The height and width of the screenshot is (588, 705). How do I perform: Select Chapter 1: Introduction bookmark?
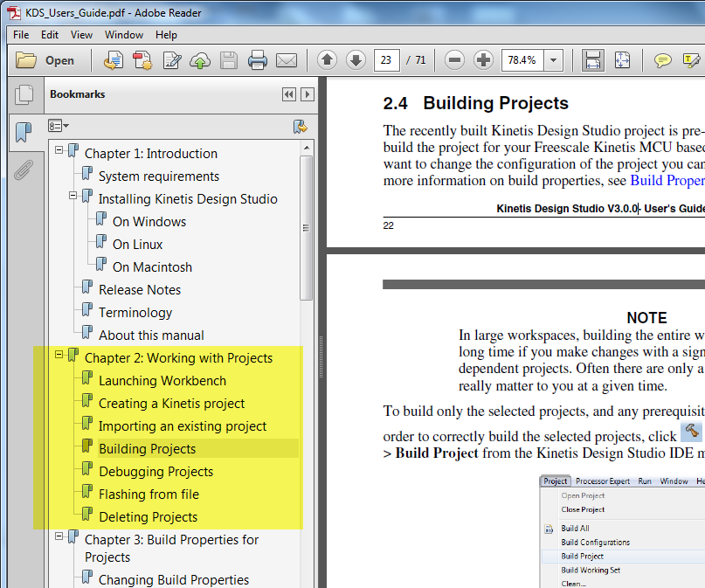tap(151, 153)
